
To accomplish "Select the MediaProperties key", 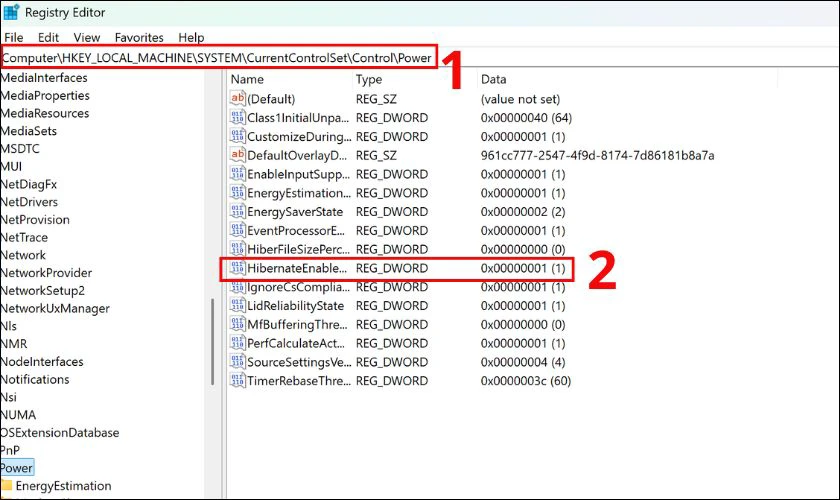I will pyautogui.click(x=45, y=95).
